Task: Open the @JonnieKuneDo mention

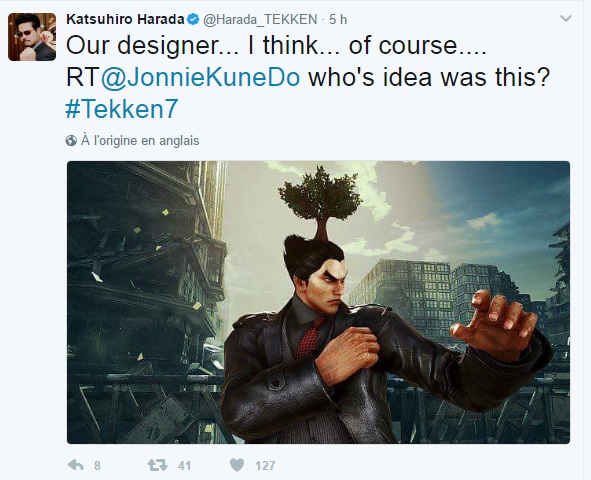Action: pos(201,77)
